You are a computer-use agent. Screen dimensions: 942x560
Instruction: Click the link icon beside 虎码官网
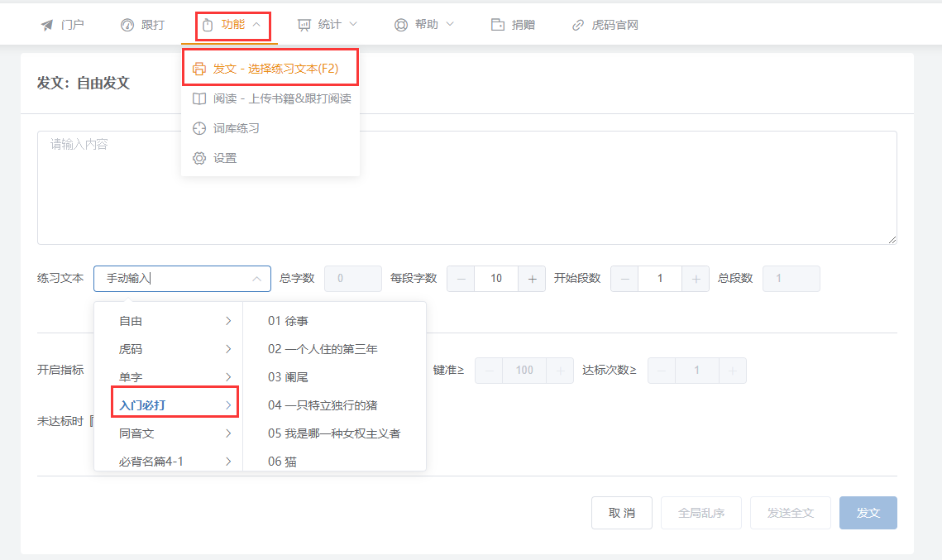click(x=578, y=25)
